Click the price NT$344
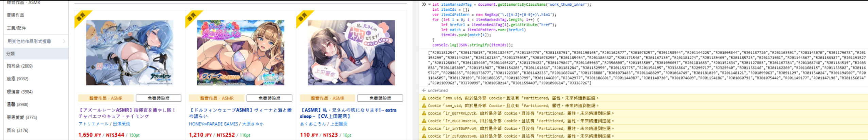 (x=115, y=135)
